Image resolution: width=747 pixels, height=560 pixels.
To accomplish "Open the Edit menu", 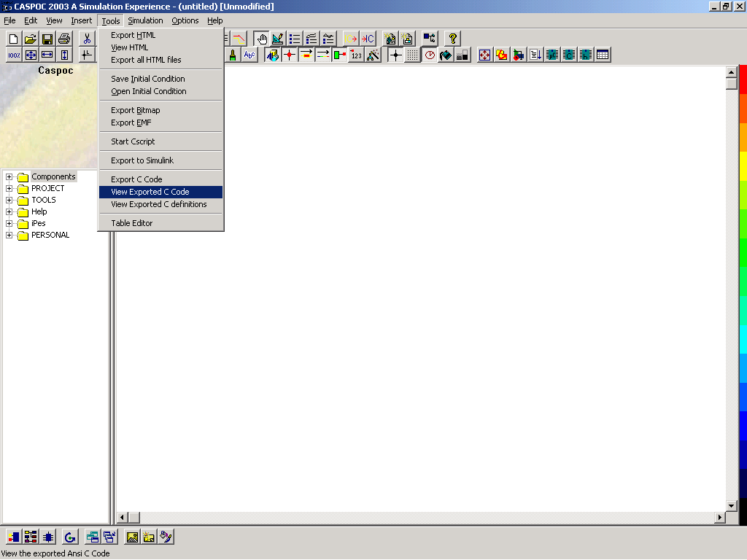I will pyautogui.click(x=31, y=20).
